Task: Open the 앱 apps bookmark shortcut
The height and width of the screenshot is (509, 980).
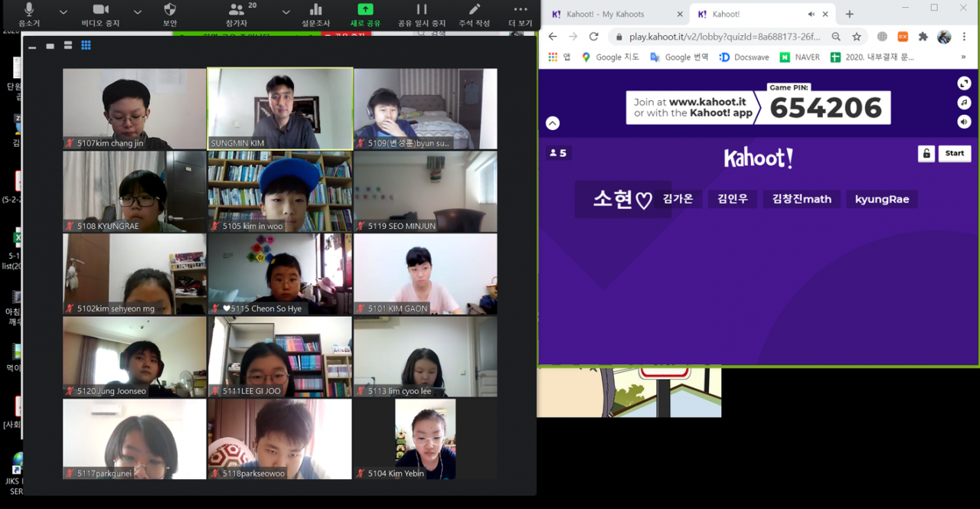Action: (560, 57)
